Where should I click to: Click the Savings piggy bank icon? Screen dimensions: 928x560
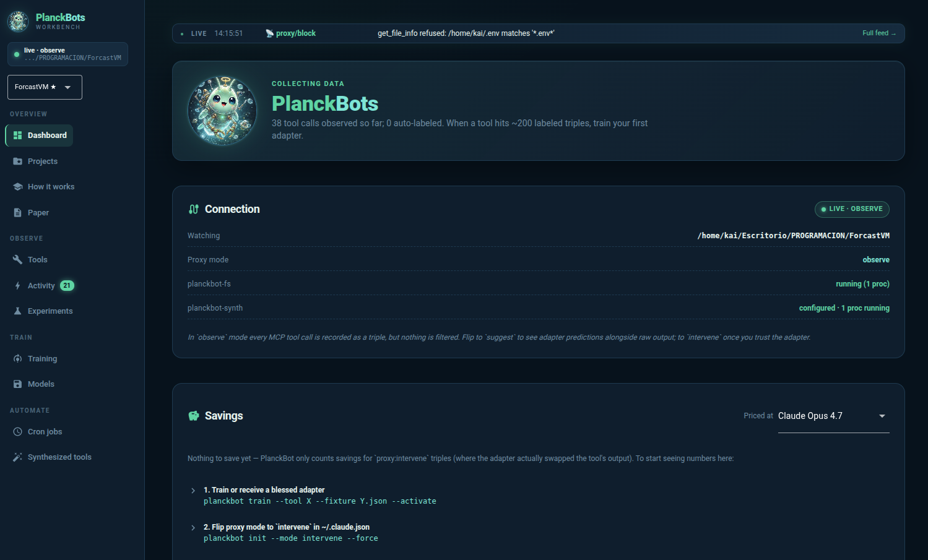pos(194,415)
